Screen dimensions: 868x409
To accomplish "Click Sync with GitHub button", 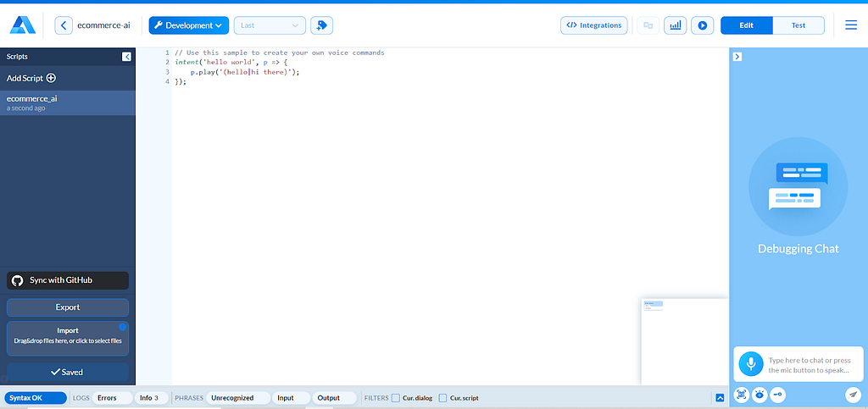I will pyautogui.click(x=68, y=280).
